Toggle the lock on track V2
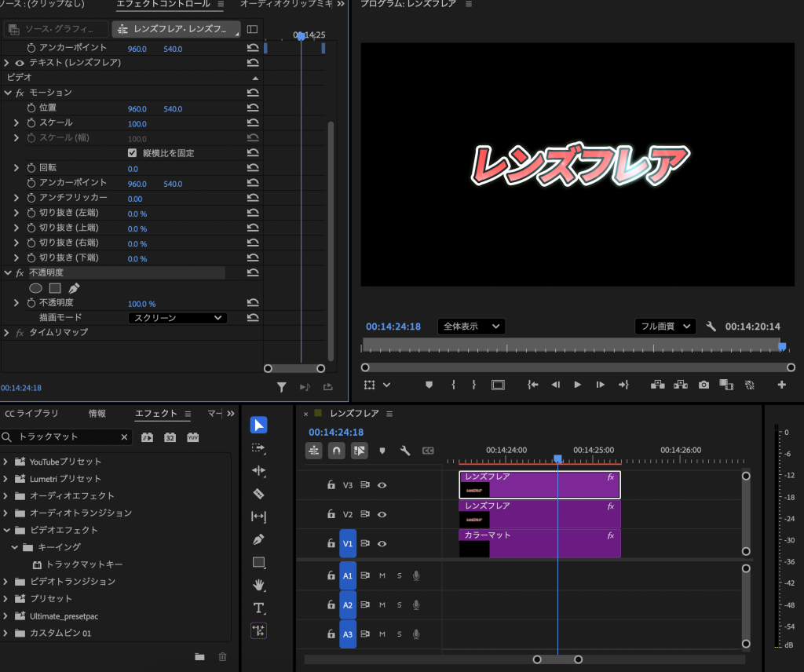The image size is (804, 672). (331, 514)
